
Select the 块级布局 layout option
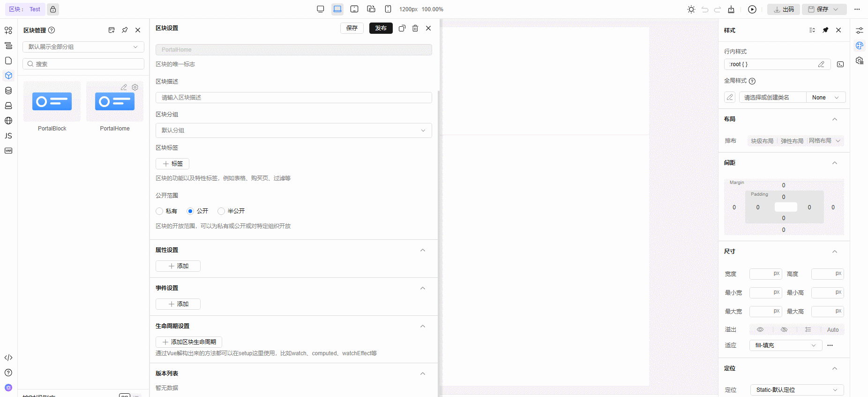762,141
